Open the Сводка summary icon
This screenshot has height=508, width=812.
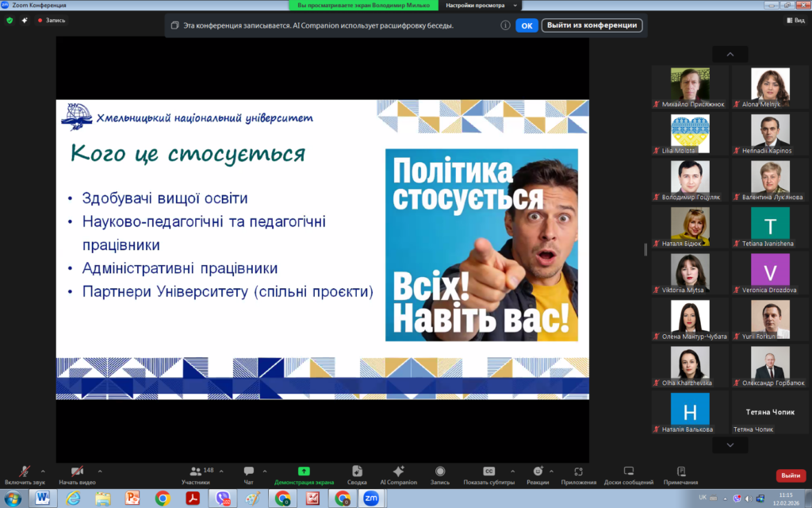tap(357, 471)
